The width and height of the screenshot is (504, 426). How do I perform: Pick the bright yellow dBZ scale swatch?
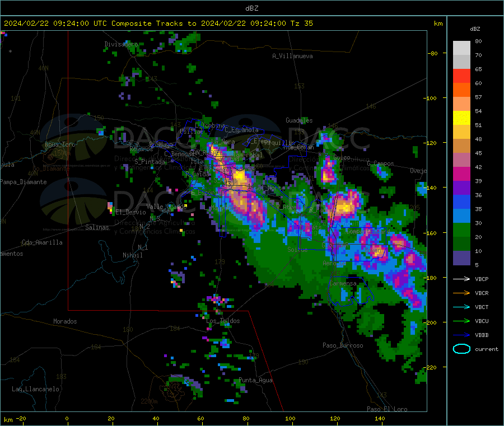461,118
